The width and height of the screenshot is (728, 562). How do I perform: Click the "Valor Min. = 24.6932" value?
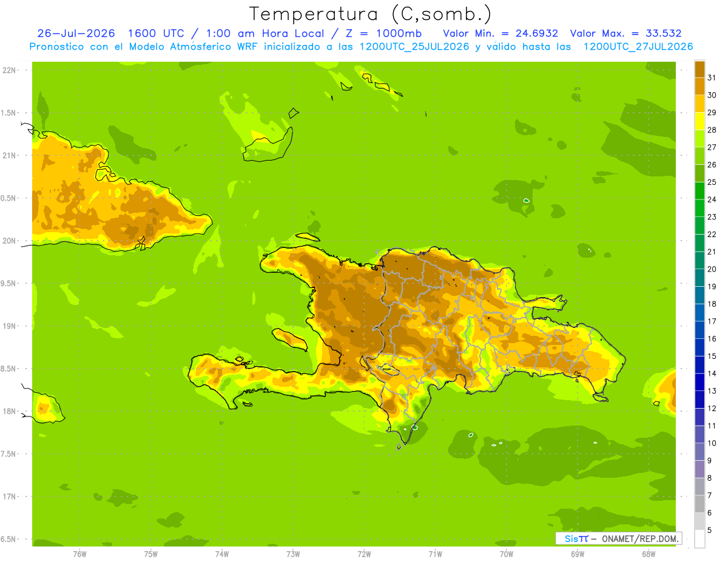[500, 33]
